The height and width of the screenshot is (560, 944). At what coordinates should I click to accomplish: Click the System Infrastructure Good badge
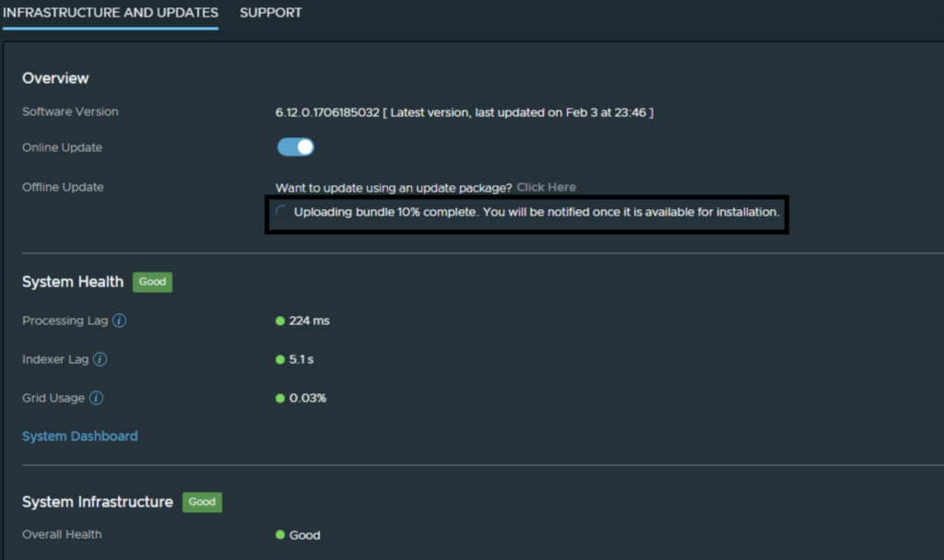coord(202,502)
